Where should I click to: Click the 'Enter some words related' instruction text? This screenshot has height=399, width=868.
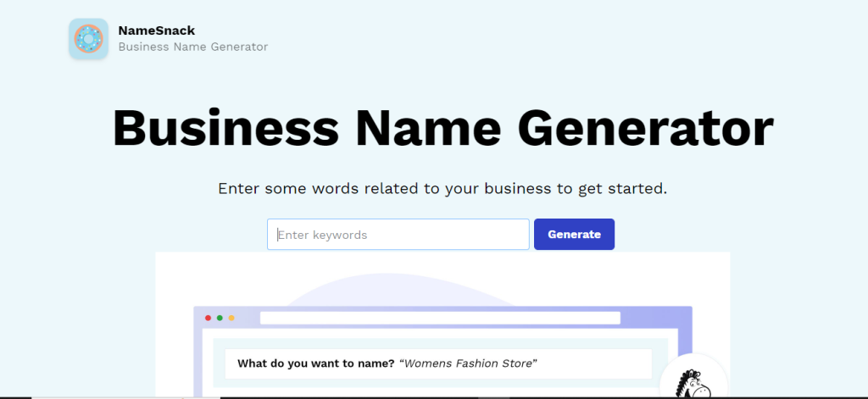[x=442, y=189]
